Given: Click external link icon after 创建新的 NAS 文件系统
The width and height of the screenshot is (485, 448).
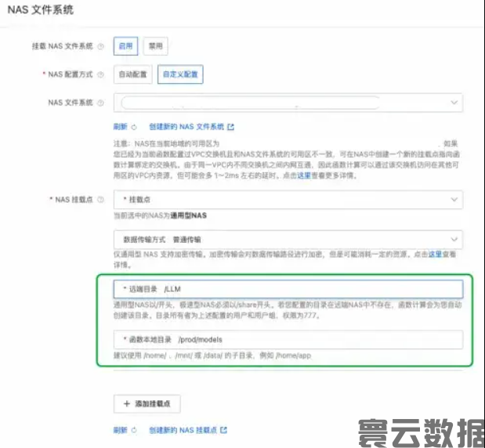Looking at the screenshot, I should tap(230, 127).
